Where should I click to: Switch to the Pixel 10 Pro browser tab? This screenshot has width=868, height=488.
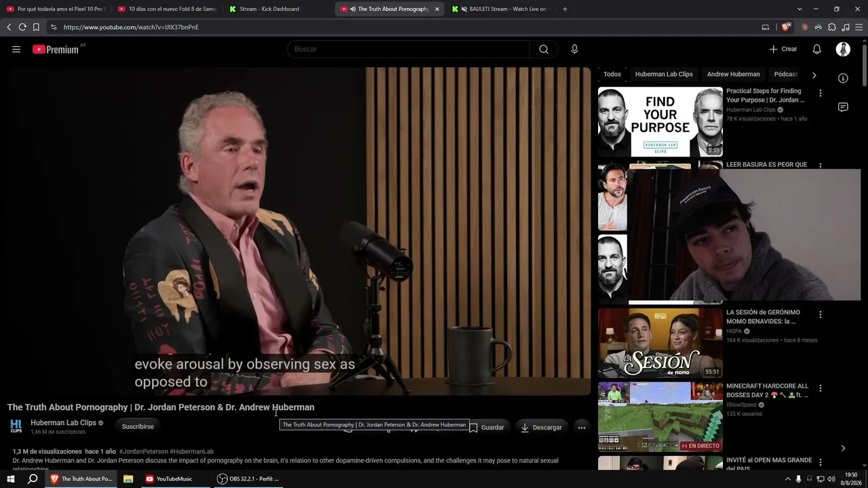[x=56, y=9]
